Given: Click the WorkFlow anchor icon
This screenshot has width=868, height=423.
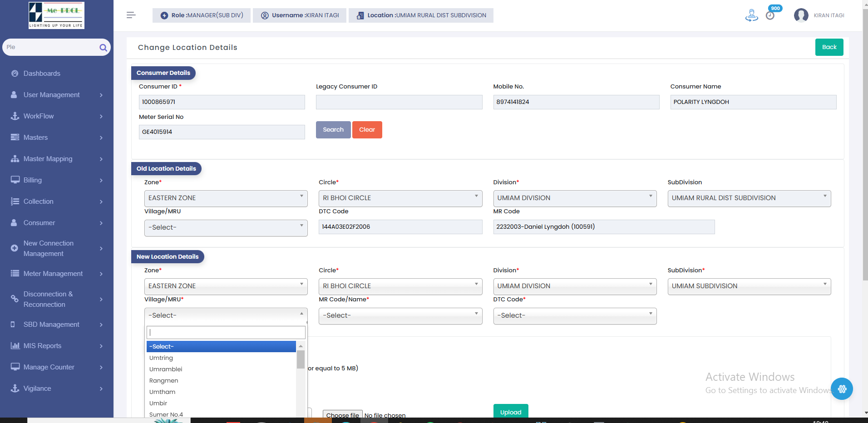Looking at the screenshot, I should (15, 116).
